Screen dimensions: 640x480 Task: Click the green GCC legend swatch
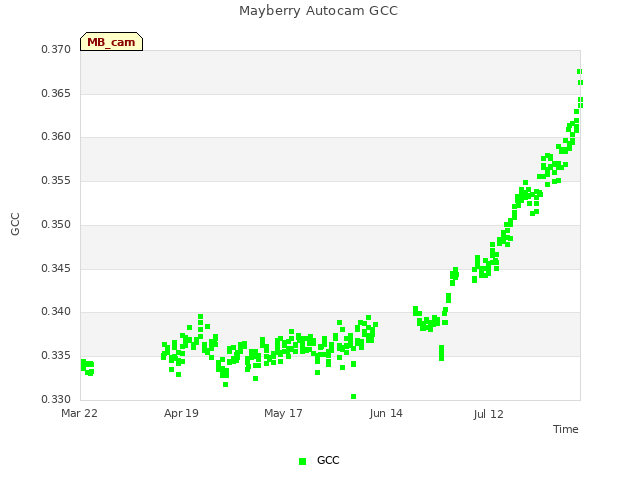(x=302, y=461)
